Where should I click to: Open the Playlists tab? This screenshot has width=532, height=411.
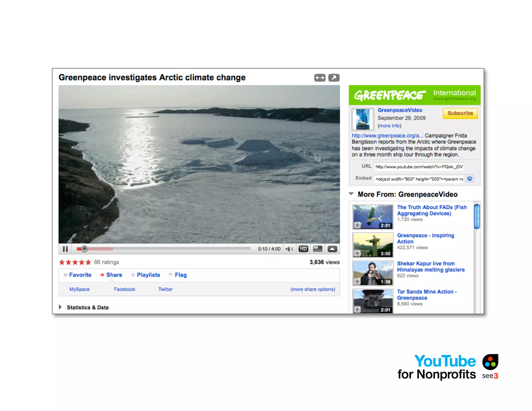point(148,275)
